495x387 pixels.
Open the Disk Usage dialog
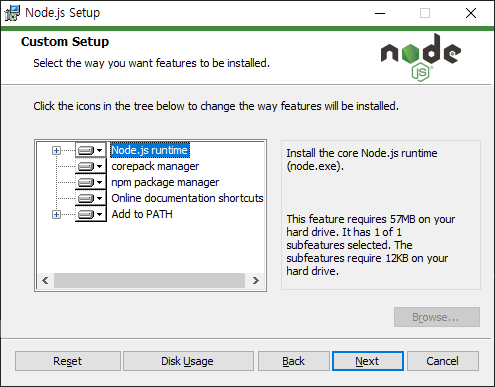pos(188,361)
